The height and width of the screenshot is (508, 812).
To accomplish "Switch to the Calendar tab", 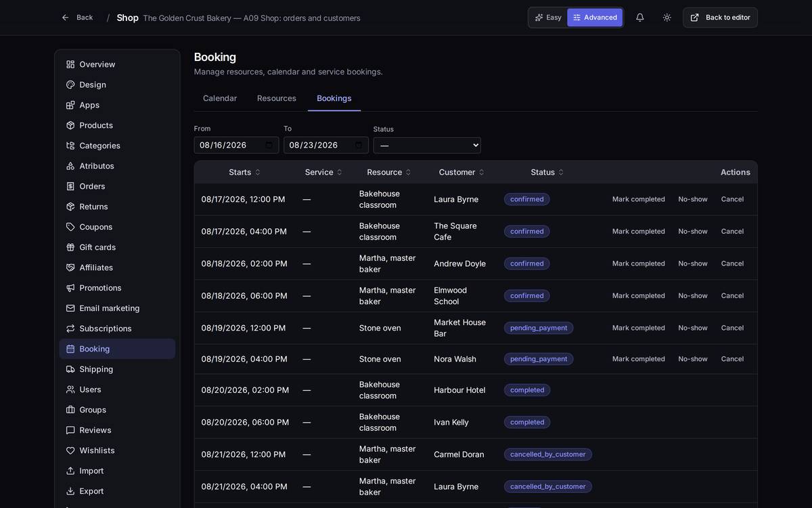I will click(220, 98).
